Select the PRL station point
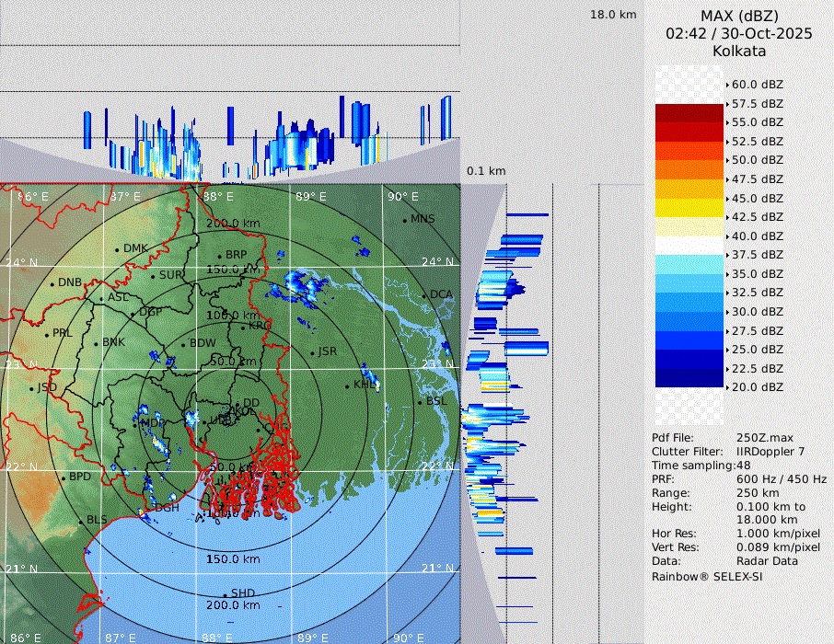 [x=46, y=334]
